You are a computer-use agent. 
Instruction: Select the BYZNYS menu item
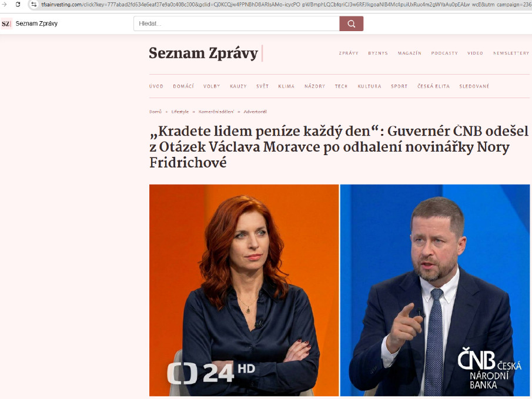pos(378,53)
